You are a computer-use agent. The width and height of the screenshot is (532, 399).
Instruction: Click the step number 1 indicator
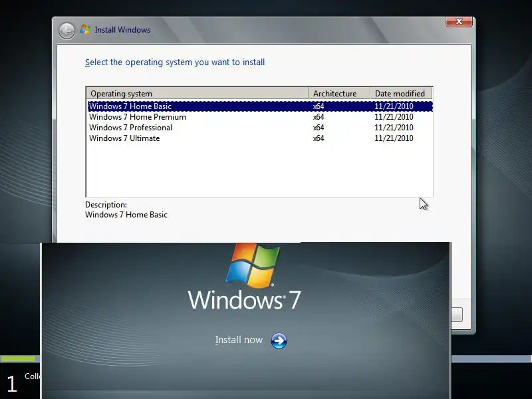pos(11,384)
